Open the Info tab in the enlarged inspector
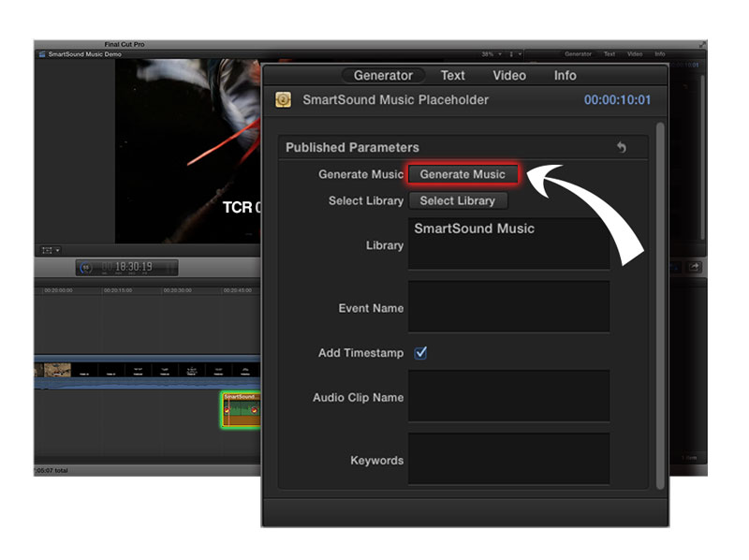 click(565, 76)
